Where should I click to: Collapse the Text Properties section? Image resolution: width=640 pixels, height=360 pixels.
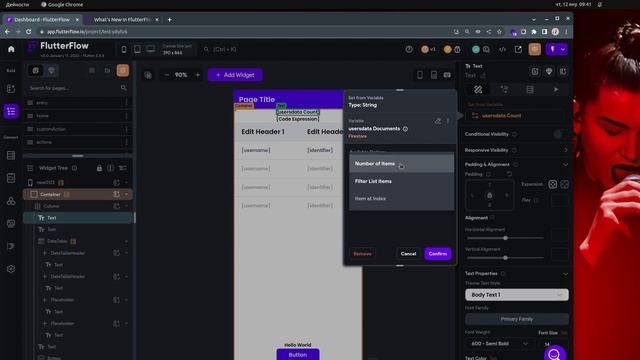(565, 273)
